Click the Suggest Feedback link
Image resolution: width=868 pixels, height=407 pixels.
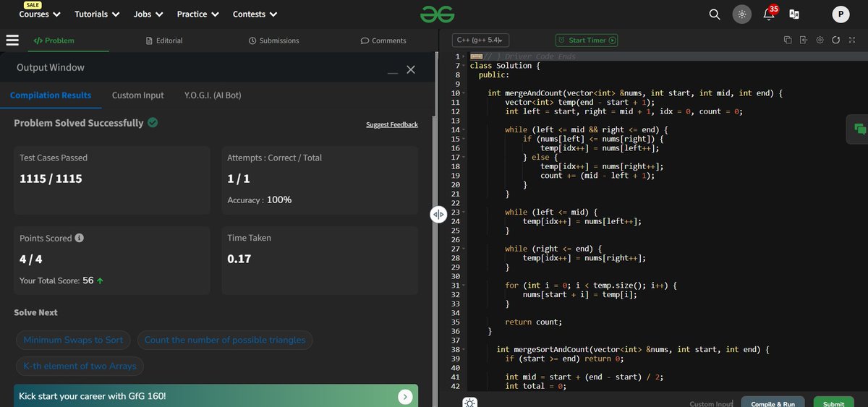(x=392, y=125)
